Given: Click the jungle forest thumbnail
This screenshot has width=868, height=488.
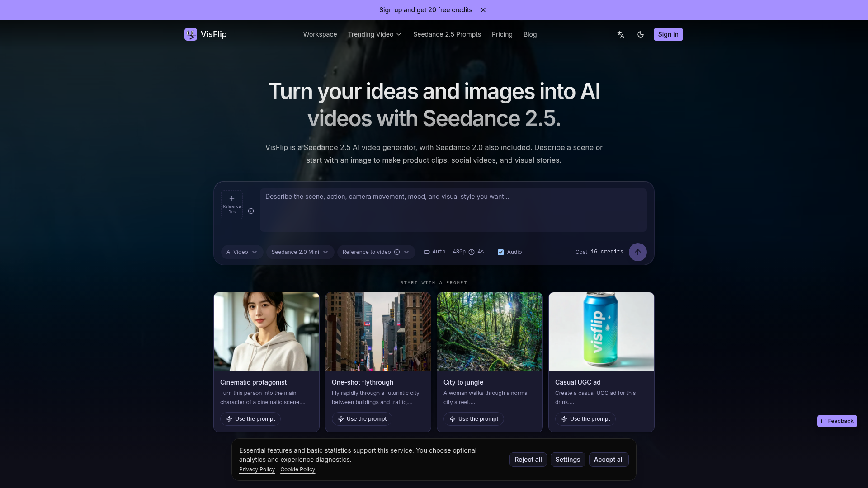Looking at the screenshot, I should [490, 332].
